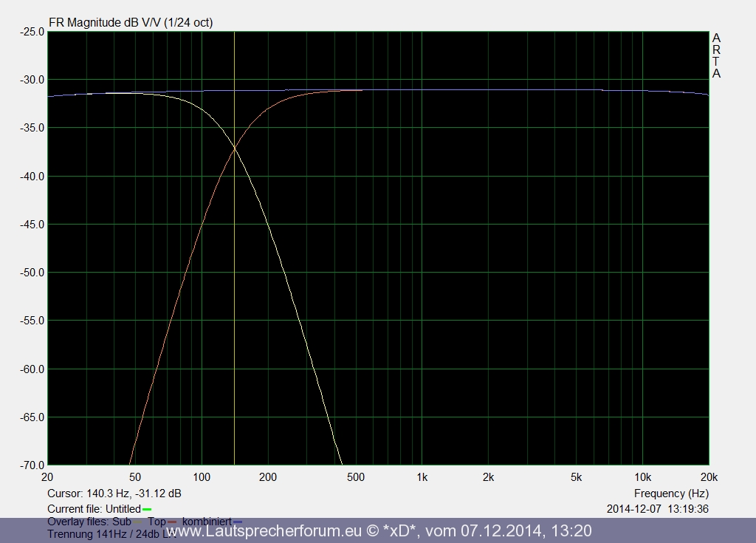Click the Overlay files label
This screenshot has height=543, width=756.
(x=78, y=522)
